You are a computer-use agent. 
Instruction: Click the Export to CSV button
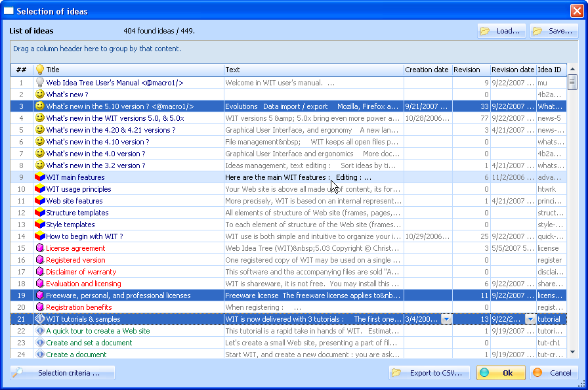click(430, 372)
